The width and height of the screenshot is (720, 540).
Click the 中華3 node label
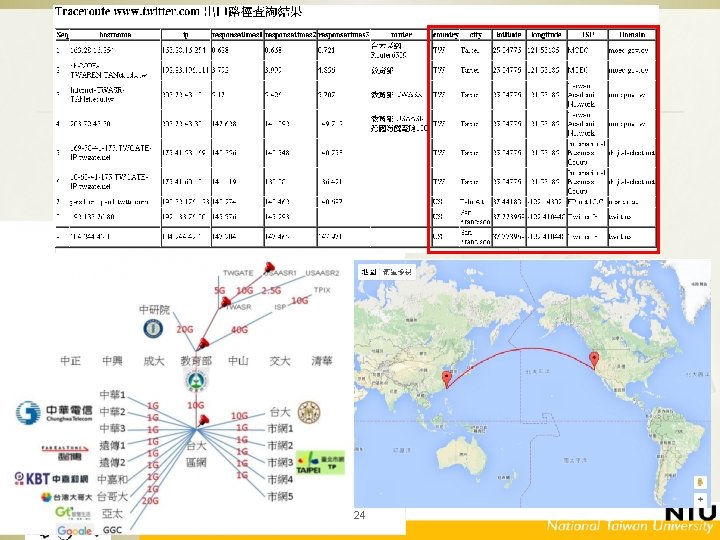[x=112, y=428]
